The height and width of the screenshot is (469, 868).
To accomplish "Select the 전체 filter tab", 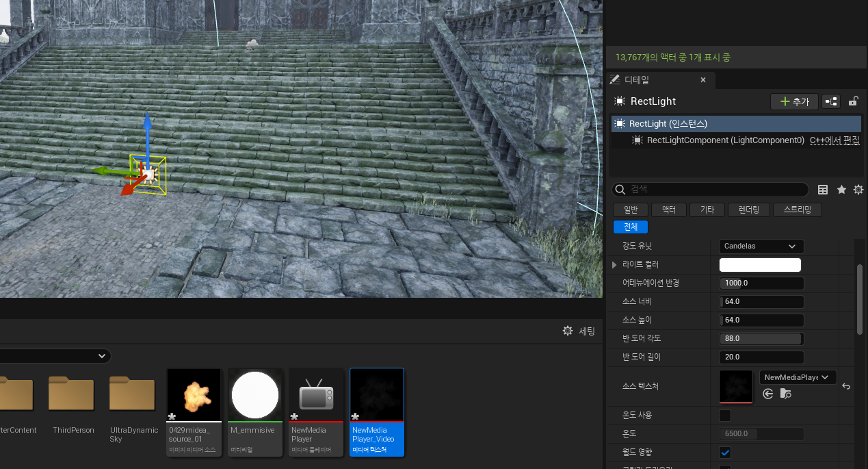I will [630, 227].
